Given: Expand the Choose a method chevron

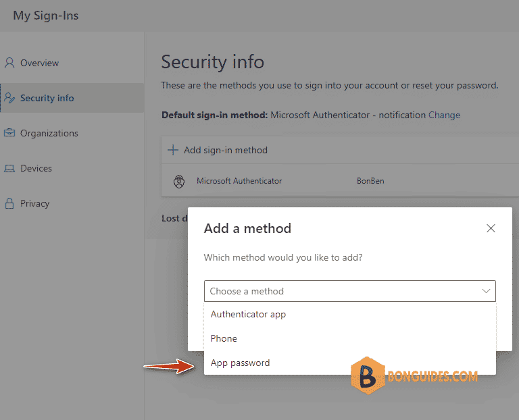Looking at the screenshot, I should pyautogui.click(x=486, y=291).
